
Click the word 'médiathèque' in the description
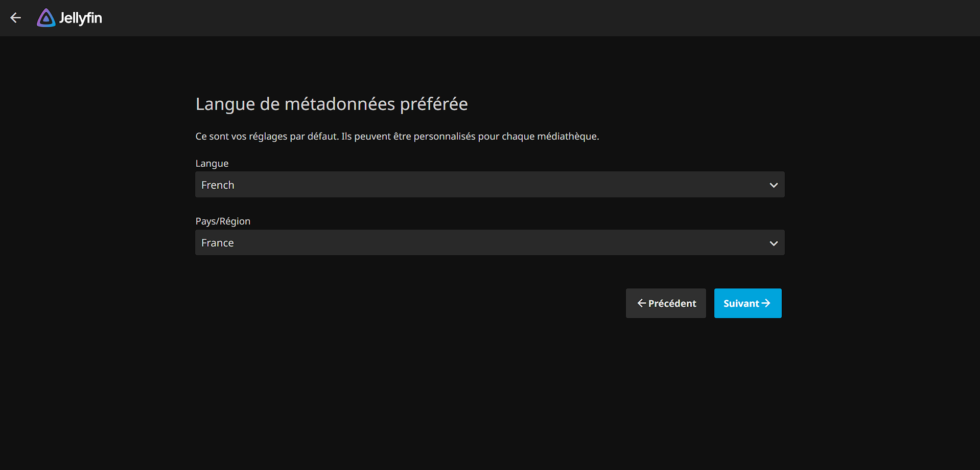coord(567,137)
